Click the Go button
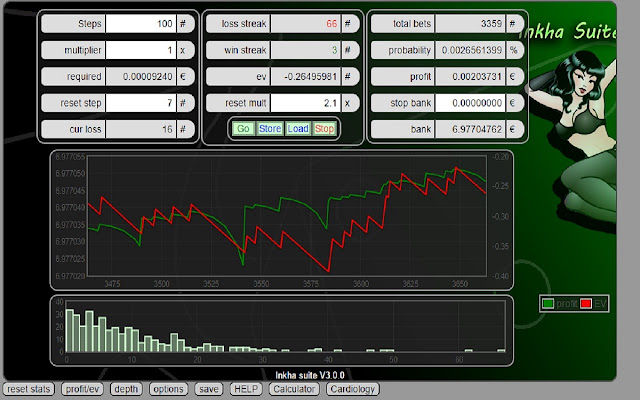This screenshot has width=640, height=400. (243, 129)
